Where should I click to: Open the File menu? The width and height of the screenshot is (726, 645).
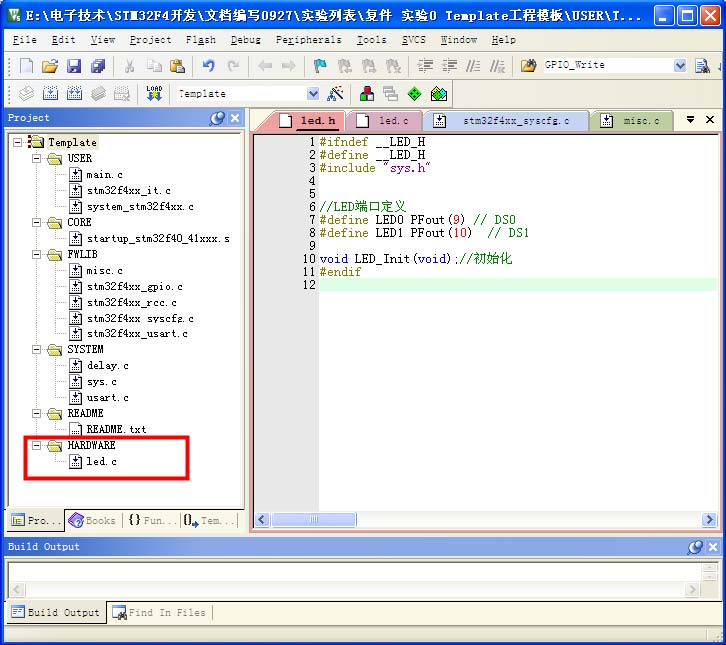(25, 40)
